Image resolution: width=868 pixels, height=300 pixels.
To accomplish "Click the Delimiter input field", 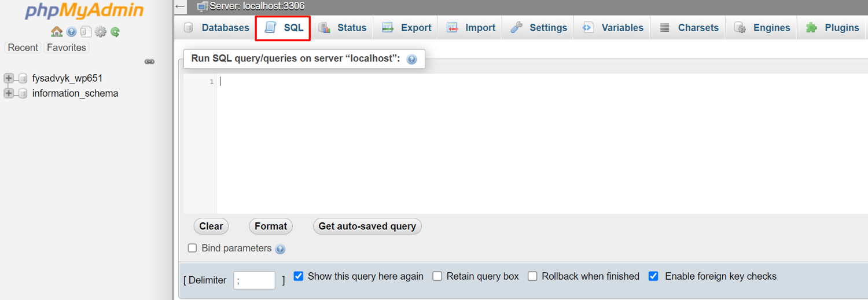I will tap(254, 280).
